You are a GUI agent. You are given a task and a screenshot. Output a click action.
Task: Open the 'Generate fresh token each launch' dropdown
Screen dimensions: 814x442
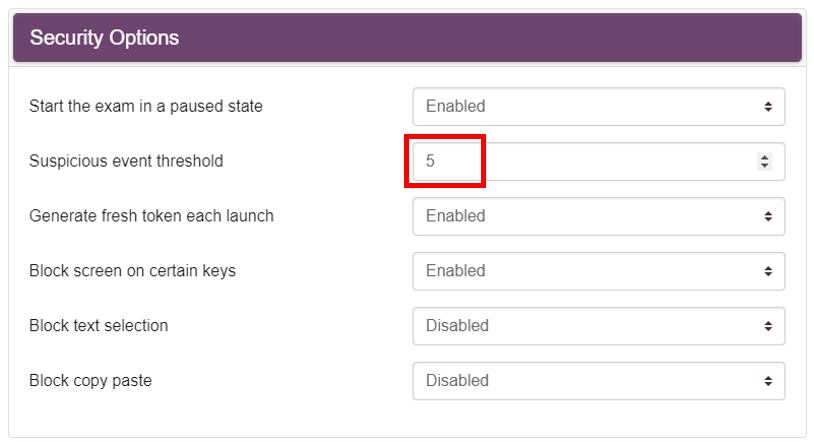coord(599,216)
